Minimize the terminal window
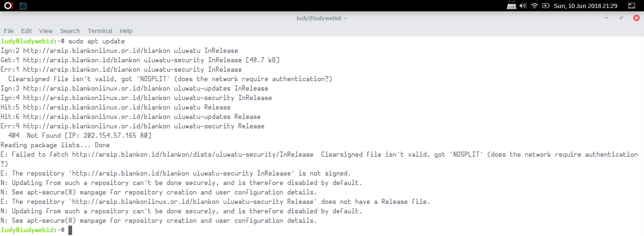The width and height of the screenshot is (644, 236). click(x=607, y=18)
